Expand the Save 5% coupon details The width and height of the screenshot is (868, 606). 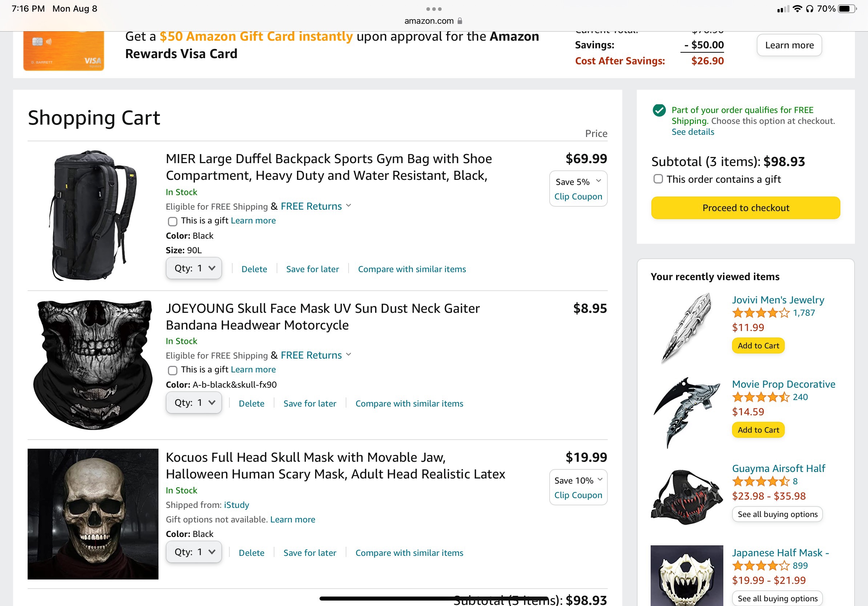pos(598,181)
